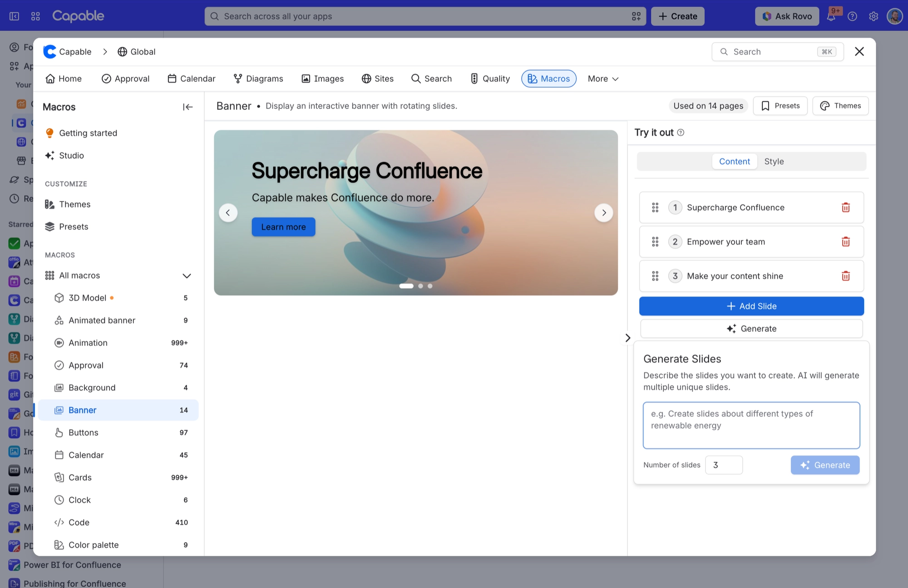The width and height of the screenshot is (908, 588).
Task: Focus the slide description text area
Action: point(751,425)
